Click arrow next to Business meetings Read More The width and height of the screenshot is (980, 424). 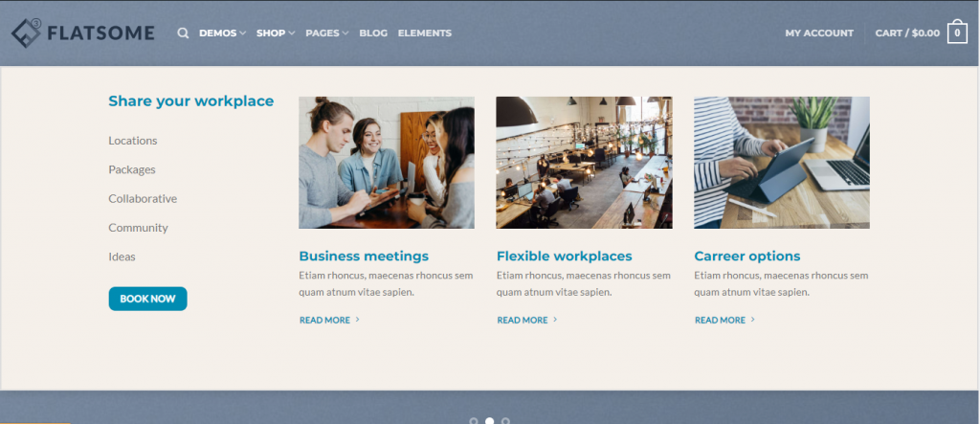(358, 320)
